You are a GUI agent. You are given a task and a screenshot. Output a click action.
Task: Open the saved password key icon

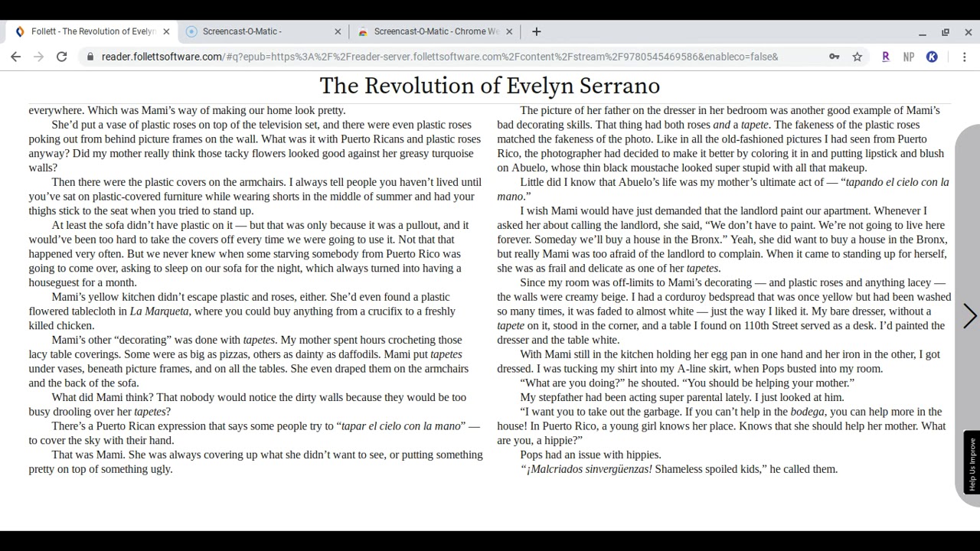[834, 57]
